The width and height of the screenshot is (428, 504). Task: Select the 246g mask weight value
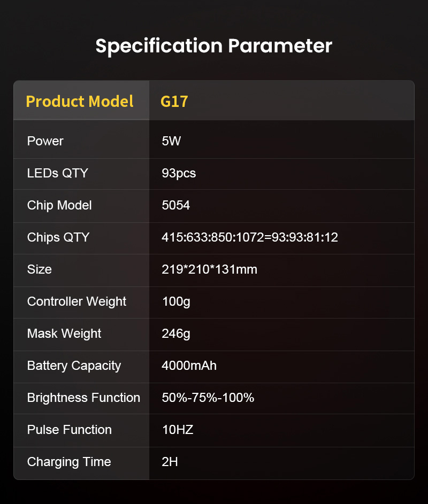pyautogui.click(x=176, y=334)
